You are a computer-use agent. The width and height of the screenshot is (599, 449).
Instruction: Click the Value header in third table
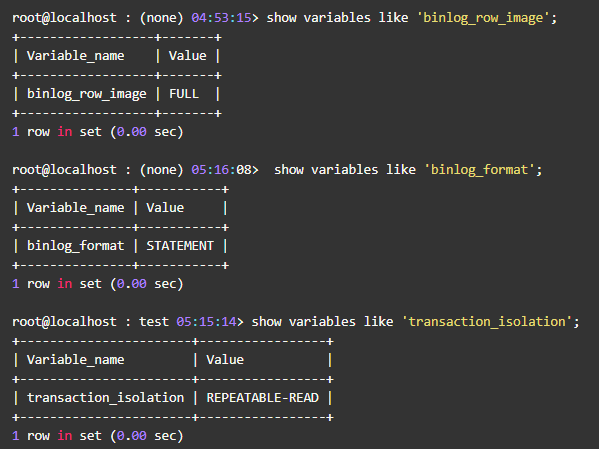tap(225, 360)
